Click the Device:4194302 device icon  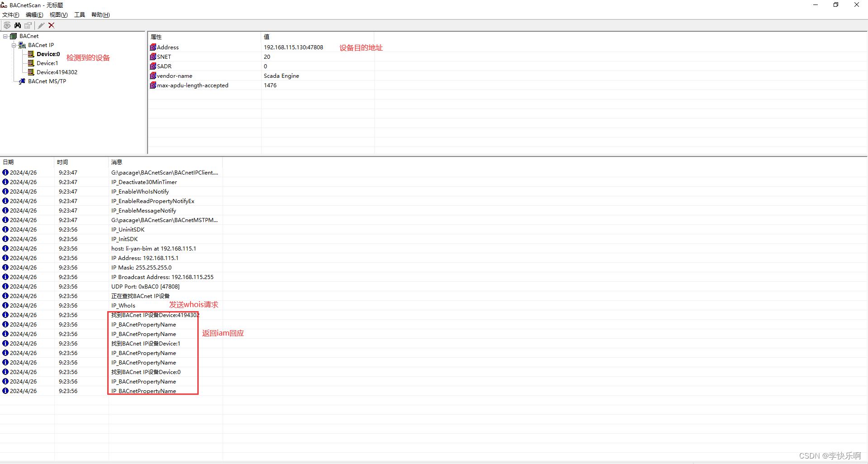[x=31, y=72]
